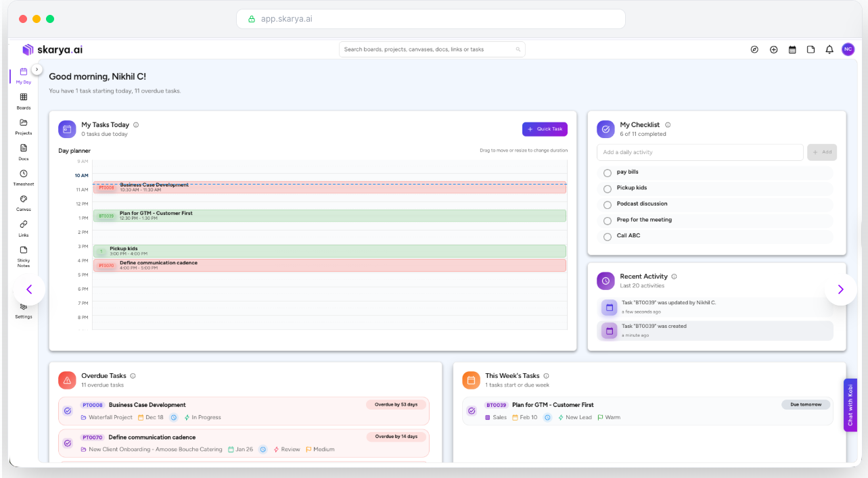Click the Quick Task button
Screen dimensions: 868x478
coord(545,129)
